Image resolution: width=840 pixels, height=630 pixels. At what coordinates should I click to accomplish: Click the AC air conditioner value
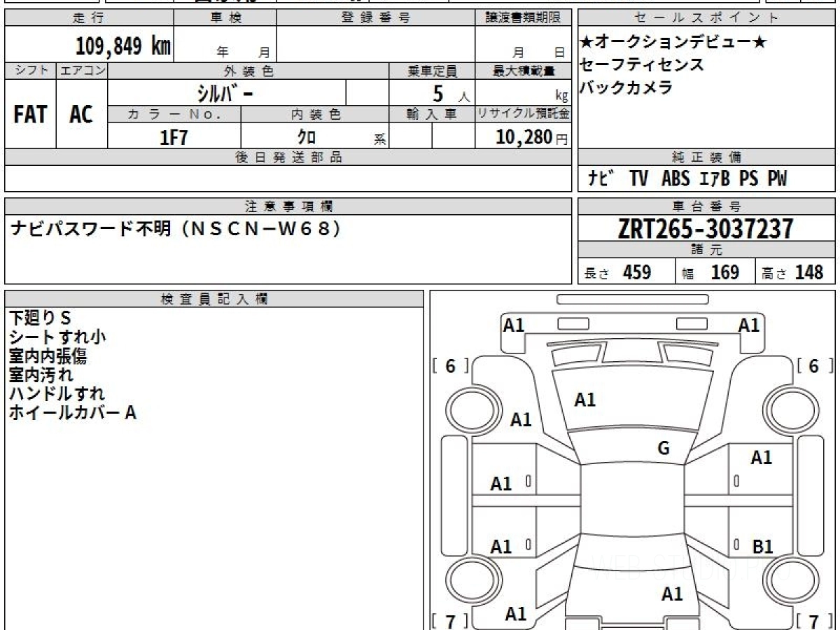[81, 114]
